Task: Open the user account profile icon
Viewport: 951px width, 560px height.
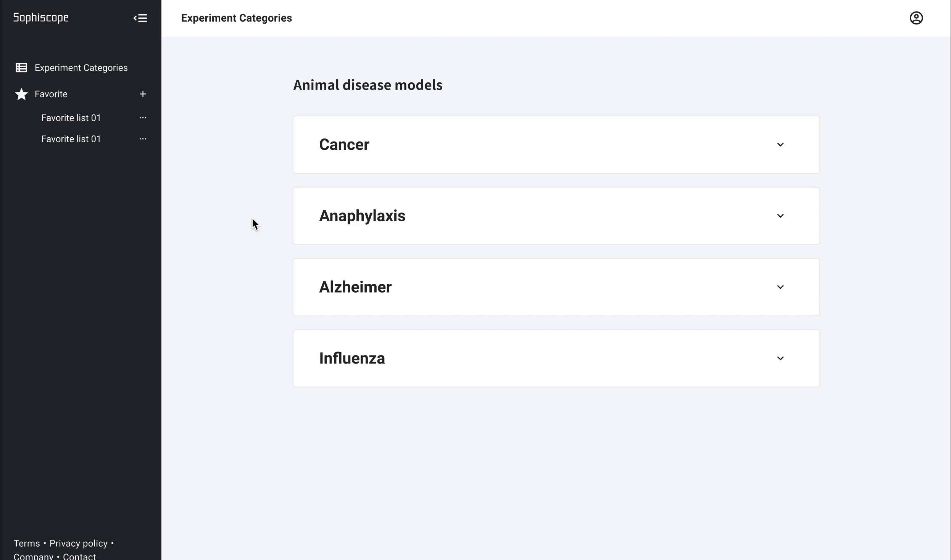Action: [x=916, y=18]
